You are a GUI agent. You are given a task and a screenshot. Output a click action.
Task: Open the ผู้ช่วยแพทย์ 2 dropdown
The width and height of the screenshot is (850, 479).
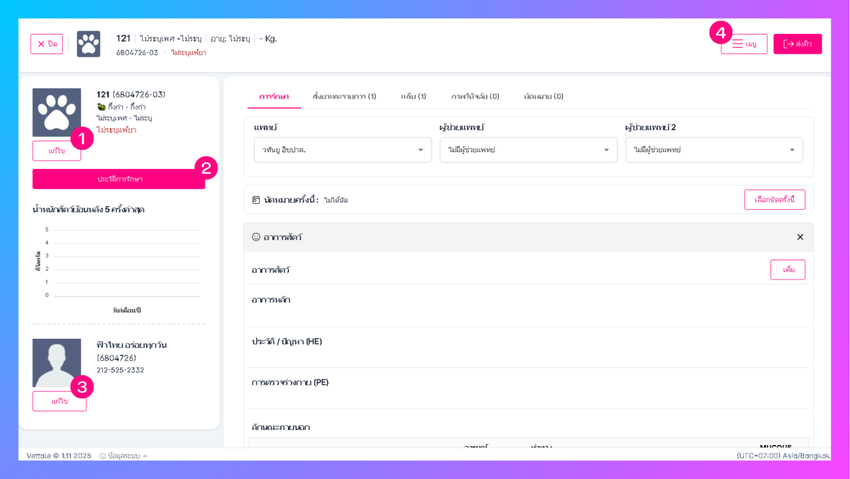(714, 150)
